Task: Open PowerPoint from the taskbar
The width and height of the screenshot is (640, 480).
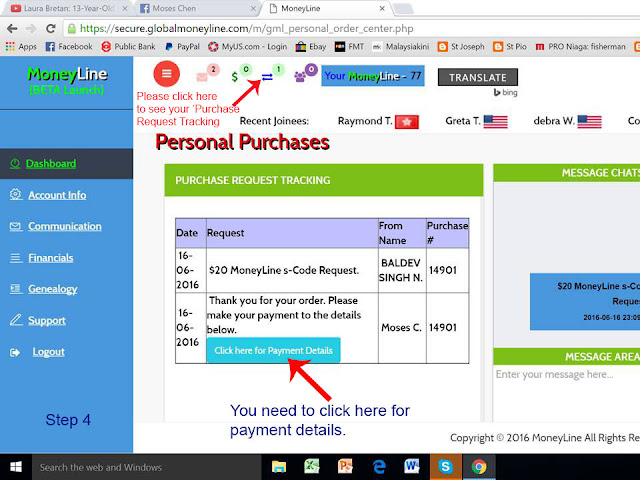Action: [345, 467]
